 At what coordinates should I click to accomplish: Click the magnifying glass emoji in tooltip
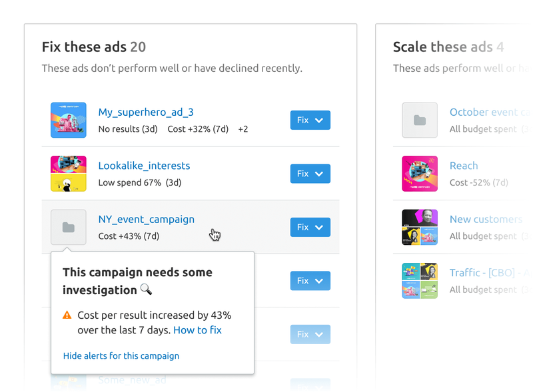click(x=146, y=290)
